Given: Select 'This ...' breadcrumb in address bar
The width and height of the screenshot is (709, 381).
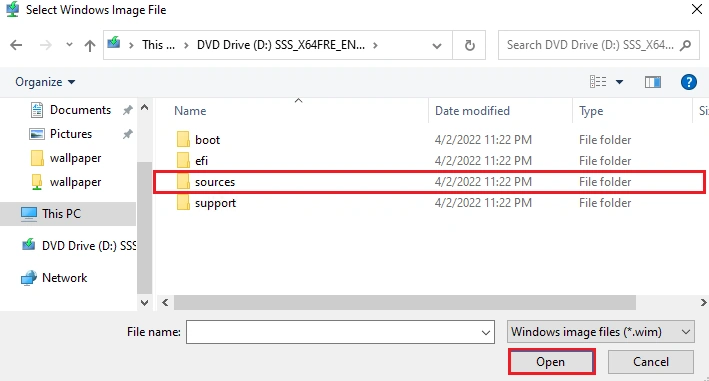Looking at the screenshot, I should coord(158,45).
